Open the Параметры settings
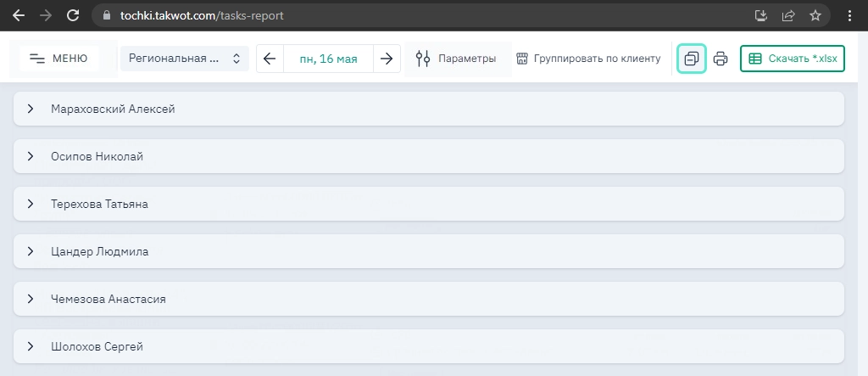The width and height of the screenshot is (868, 376). click(x=457, y=59)
